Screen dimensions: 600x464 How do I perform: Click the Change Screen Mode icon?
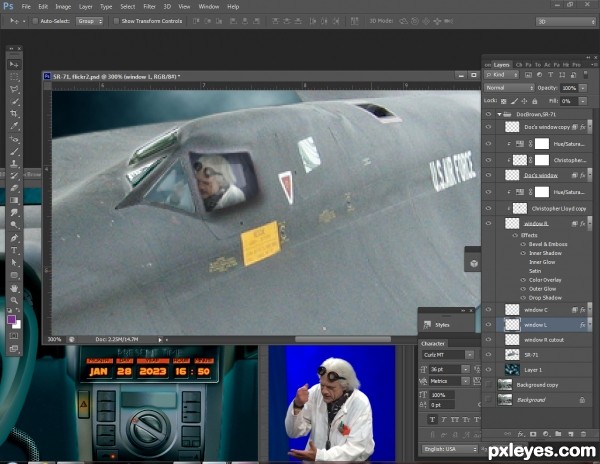tap(14, 348)
